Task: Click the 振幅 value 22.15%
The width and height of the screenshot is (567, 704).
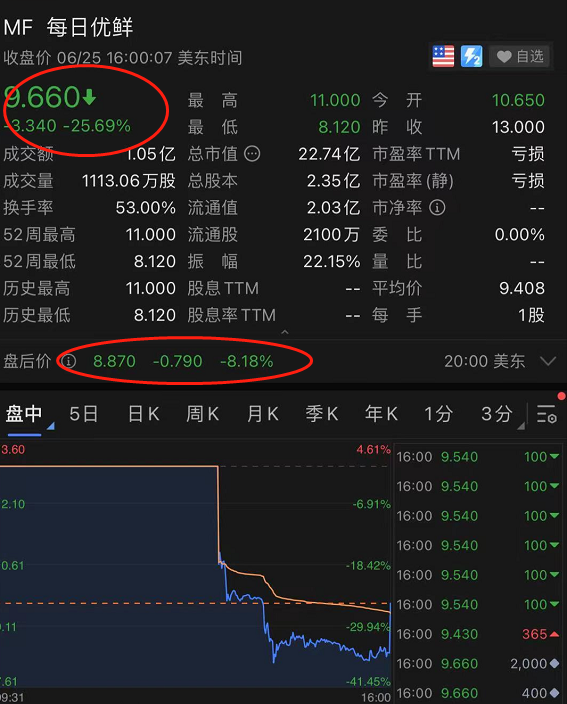Action: [332, 261]
